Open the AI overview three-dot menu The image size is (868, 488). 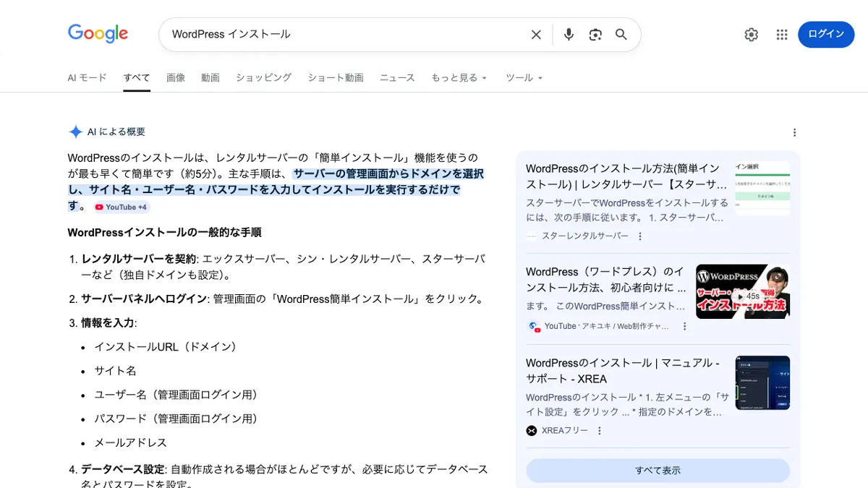(794, 132)
